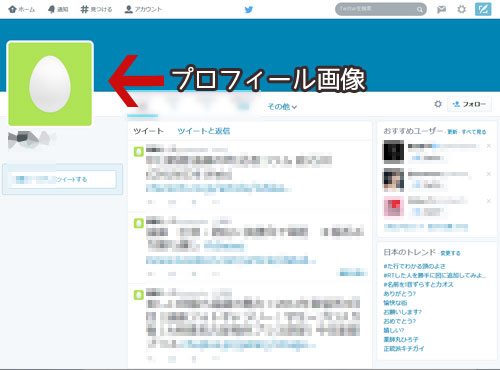Image resolution: width=500 pixels, height=370 pixels.
Task: Dismiss suggested user with pink avatar
Action: point(489,201)
